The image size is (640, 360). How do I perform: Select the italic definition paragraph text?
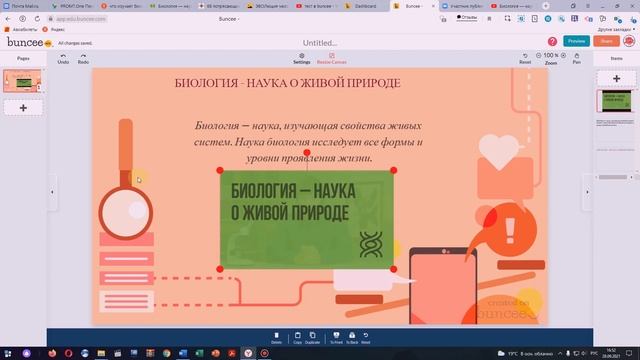pyautogui.click(x=309, y=142)
